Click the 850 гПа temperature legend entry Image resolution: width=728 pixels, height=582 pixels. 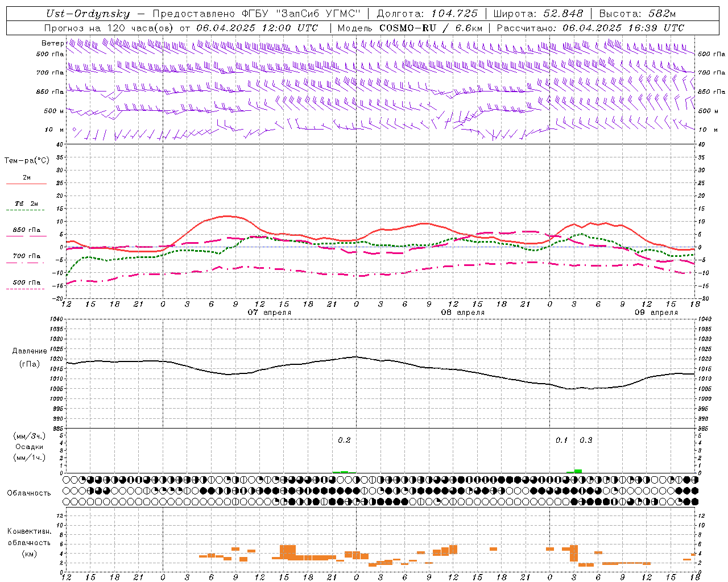click(x=27, y=230)
